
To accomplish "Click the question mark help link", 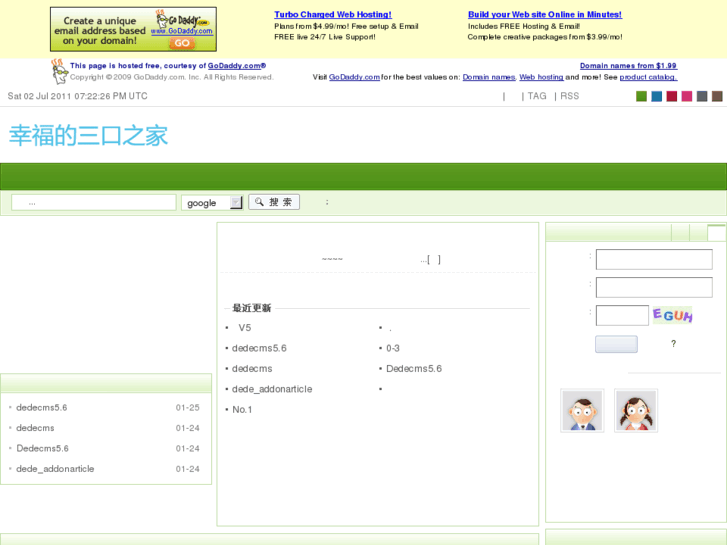I will pyautogui.click(x=673, y=344).
